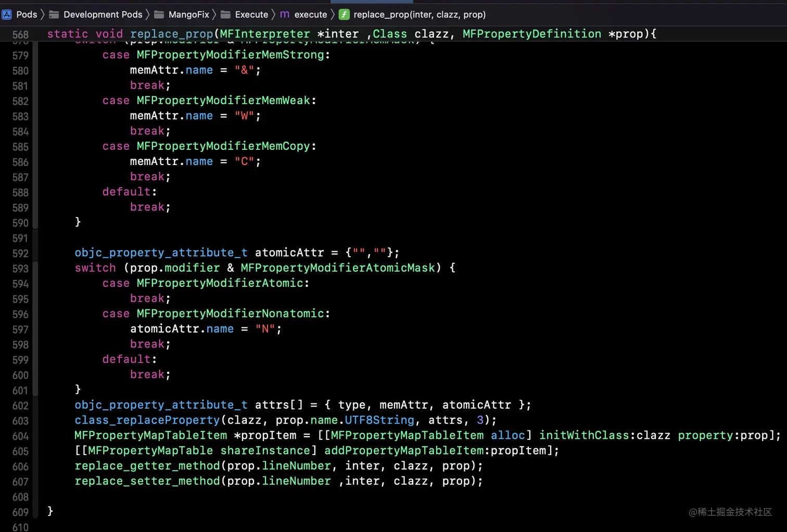
Task: Click MFPropertyDefinition type in signature
Action: pyautogui.click(x=532, y=34)
